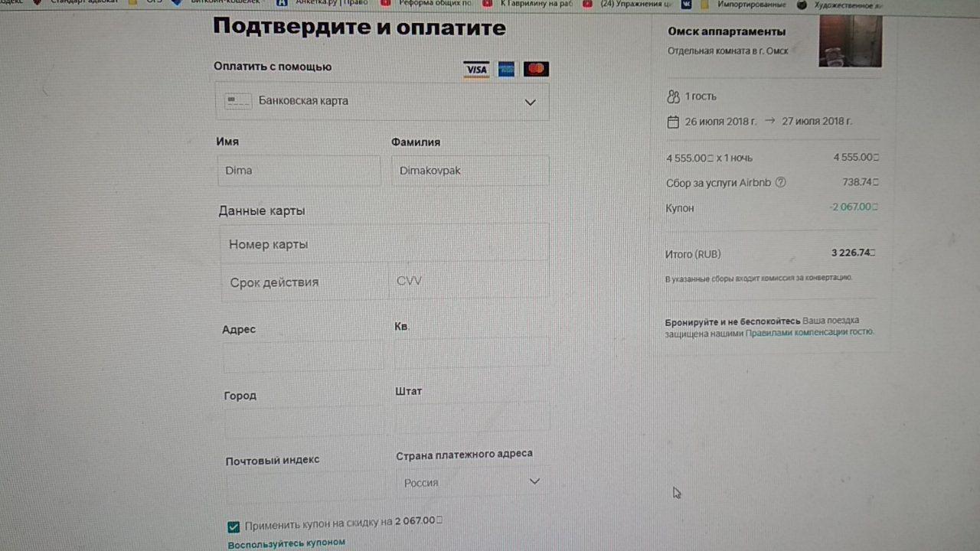Focus the Номер карты input field

tap(383, 244)
